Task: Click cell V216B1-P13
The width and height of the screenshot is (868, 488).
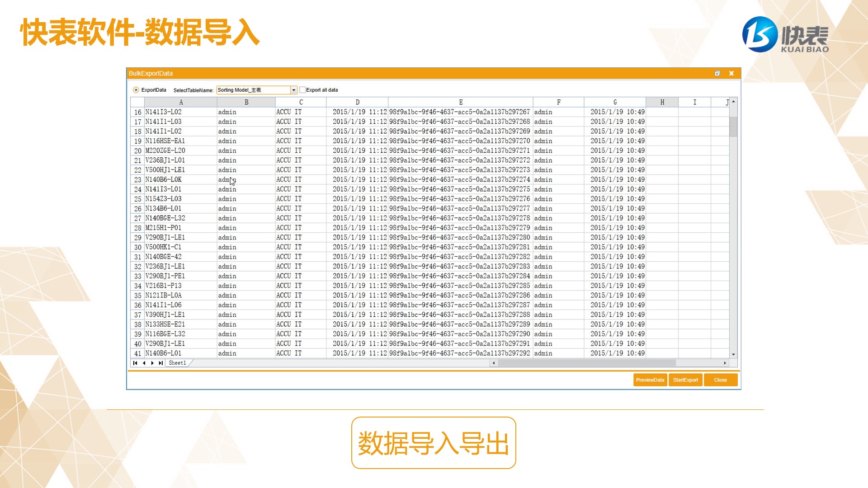Action: (181, 286)
